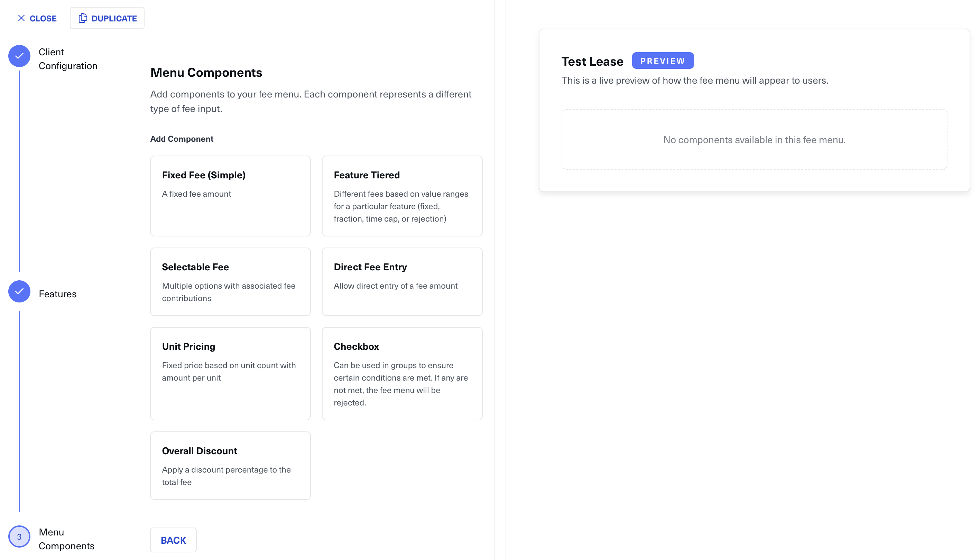Click the Features step checkmark circle
Viewport: 980px width, 560px height.
pyautogui.click(x=19, y=291)
